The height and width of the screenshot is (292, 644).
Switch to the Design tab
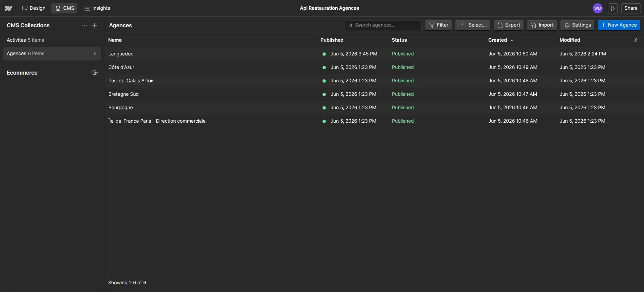(x=33, y=8)
